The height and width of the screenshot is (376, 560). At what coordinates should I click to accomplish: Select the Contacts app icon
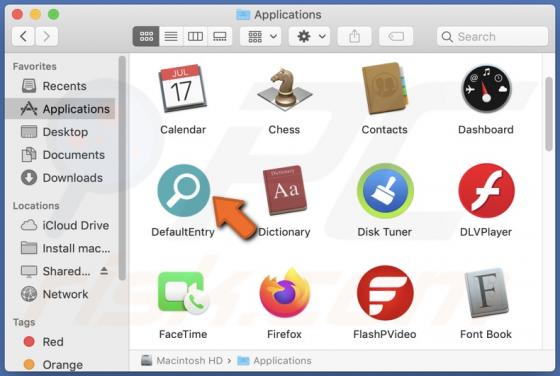(x=385, y=89)
